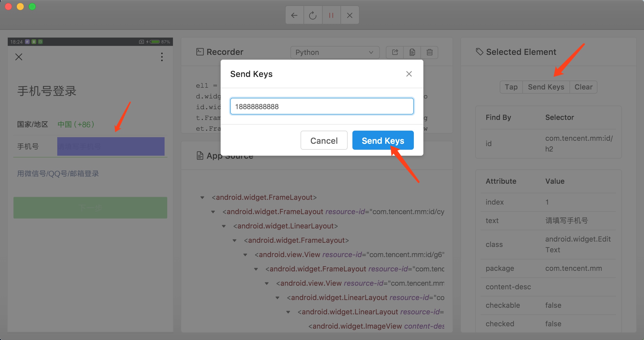Open the Python language dropdown
Image resolution: width=644 pixels, height=340 pixels.
pos(335,52)
